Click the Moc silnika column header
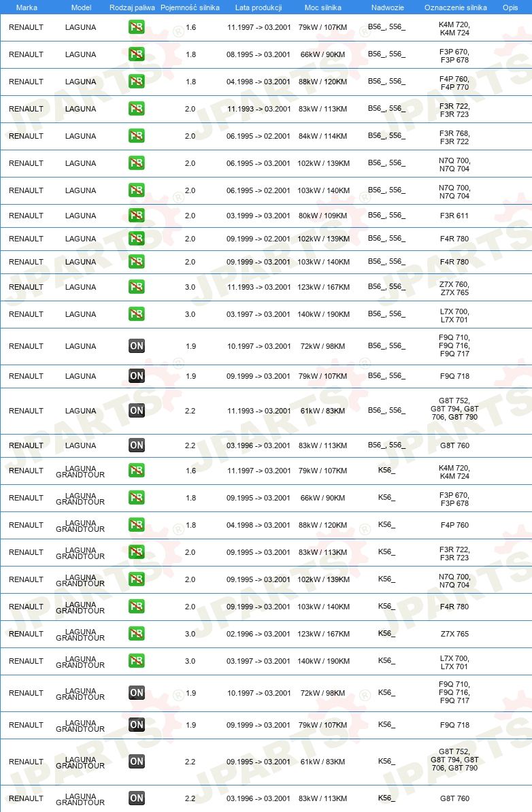The image size is (532, 812). [322, 7]
